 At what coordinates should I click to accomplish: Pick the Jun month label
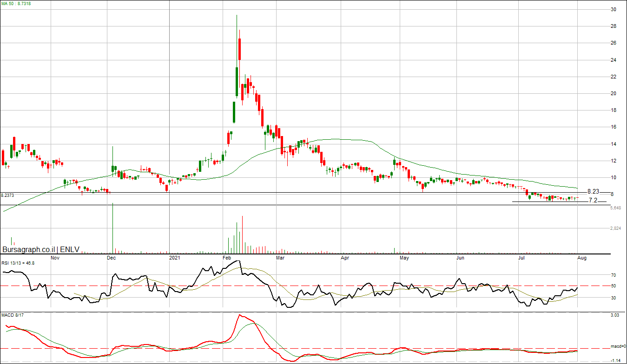pyautogui.click(x=461, y=257)
